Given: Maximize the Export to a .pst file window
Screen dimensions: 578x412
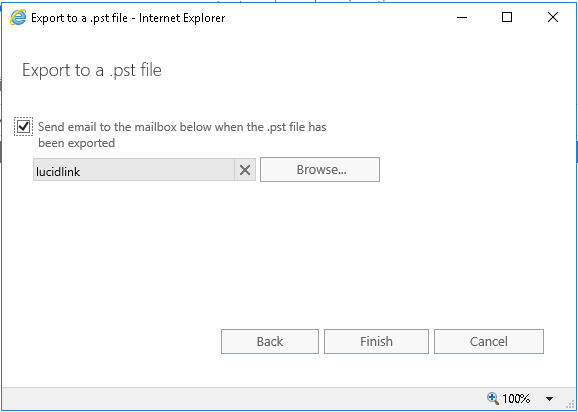Looking at the screenshot, I should [x=507, y=17].
